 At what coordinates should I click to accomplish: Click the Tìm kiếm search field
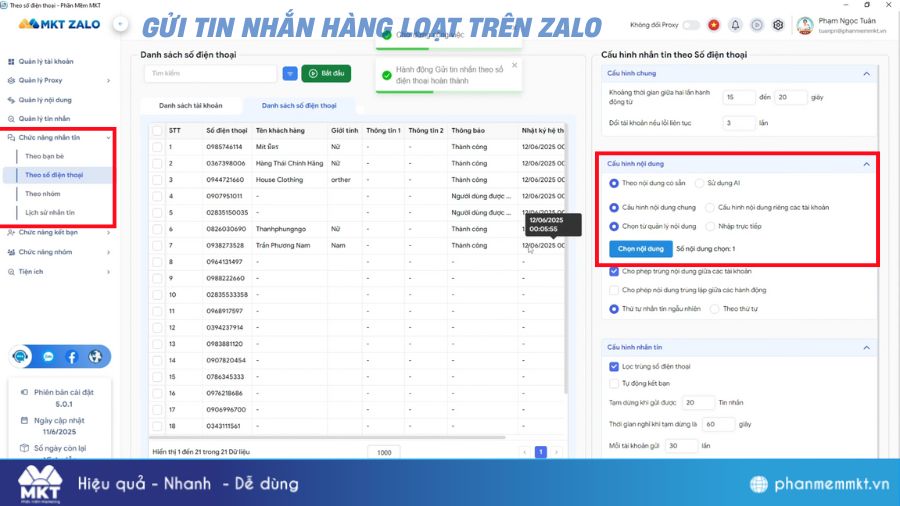(211, 73)
